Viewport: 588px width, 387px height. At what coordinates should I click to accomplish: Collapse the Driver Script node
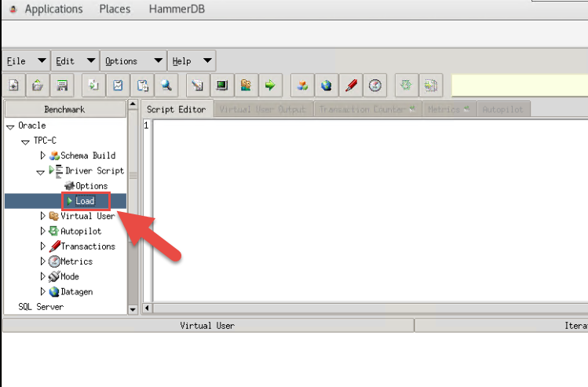40,172
